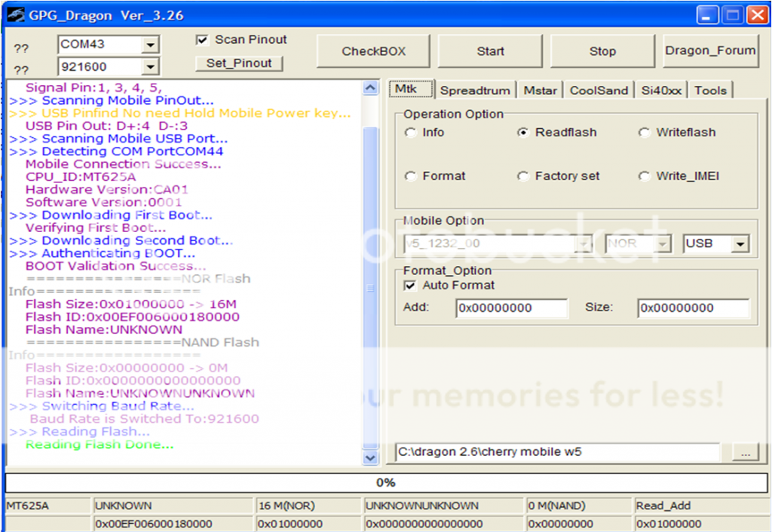Viewport: 772px width, 532px height.
Task: Click the log scroll up arrow
Action: [x=370, y=88]
